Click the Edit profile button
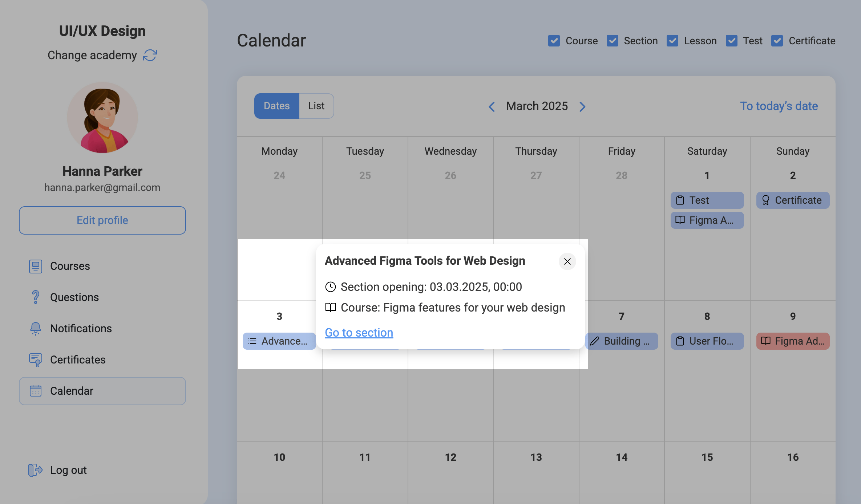The width and height of the screenshot is (861, 504). coord(102,220)
